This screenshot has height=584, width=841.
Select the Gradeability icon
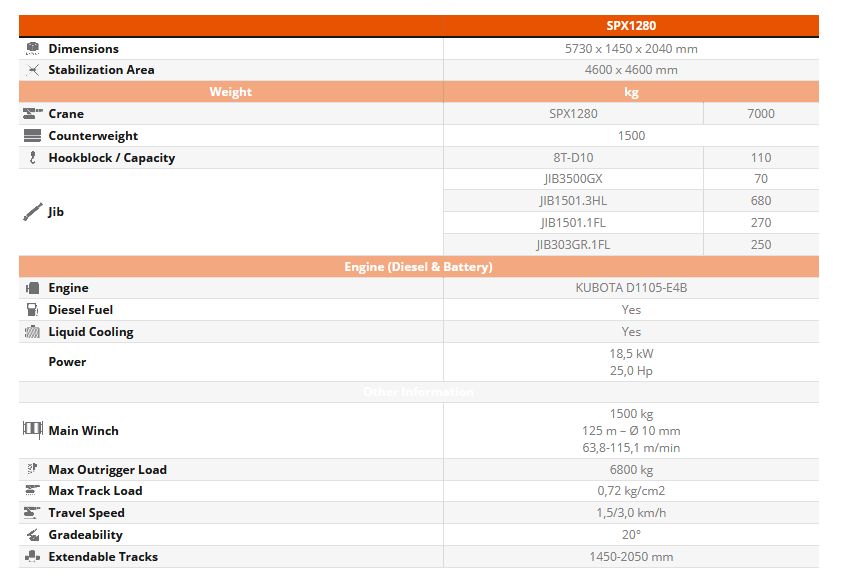click(32, 535)
